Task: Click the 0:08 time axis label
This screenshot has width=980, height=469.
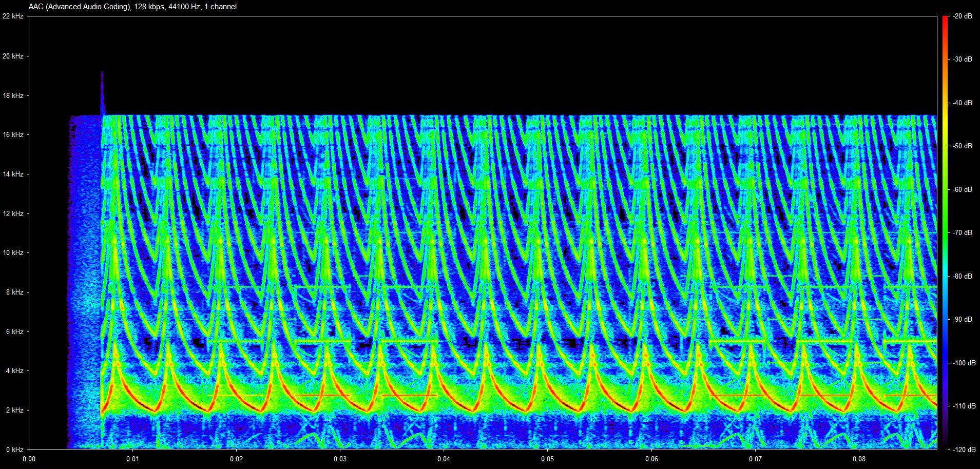Action: [x=859, y=459]
